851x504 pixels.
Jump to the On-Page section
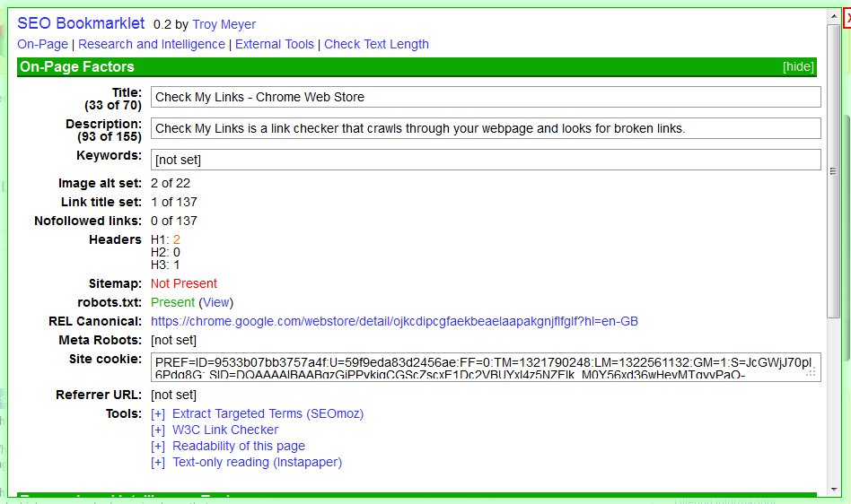coord(43,44)
